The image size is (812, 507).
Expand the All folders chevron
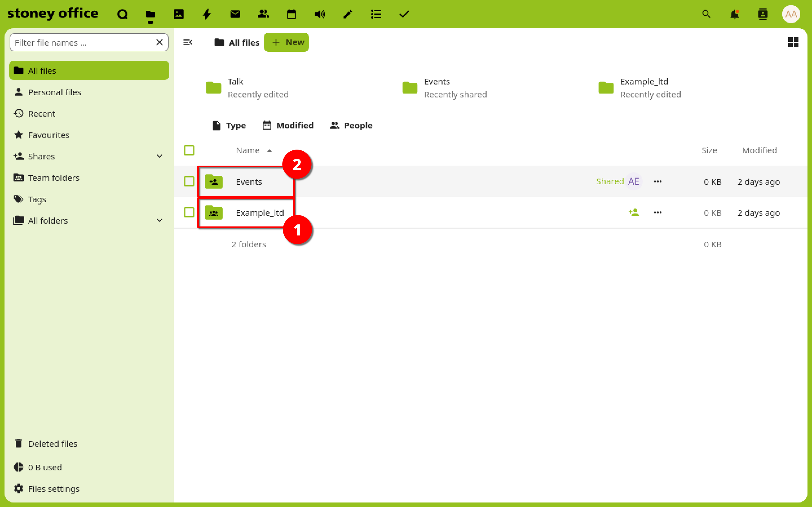click(x=159, y=220)
